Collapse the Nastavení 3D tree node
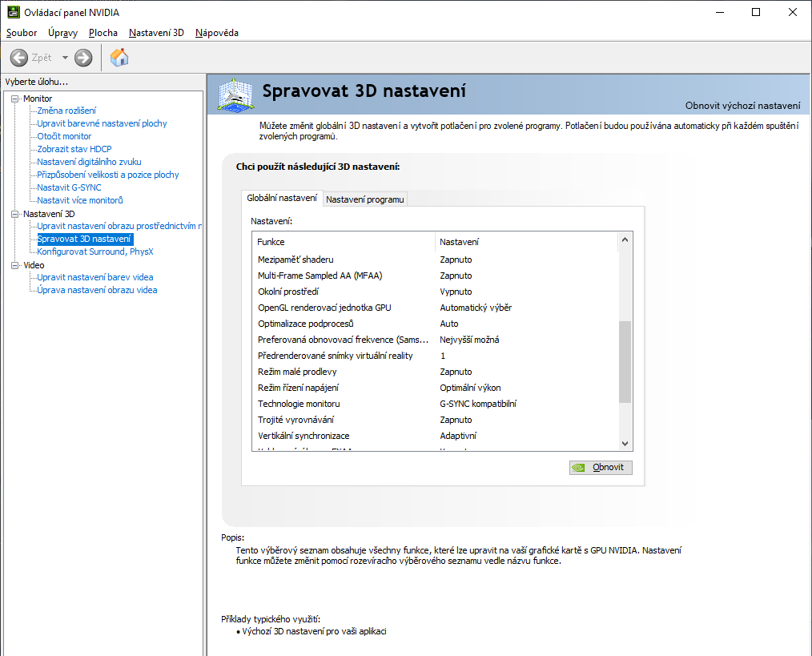Image resolution: width=812 pixels, height=656 pixels. click(15, 214)
